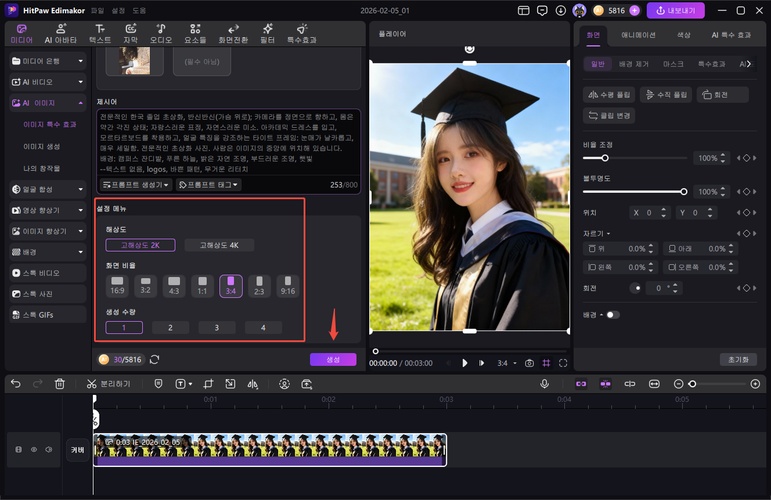Open the player 3:4 ratio dropdown
Image resolution: width=771 pixels, height=500 pixels.
click(x=506, y=363)
